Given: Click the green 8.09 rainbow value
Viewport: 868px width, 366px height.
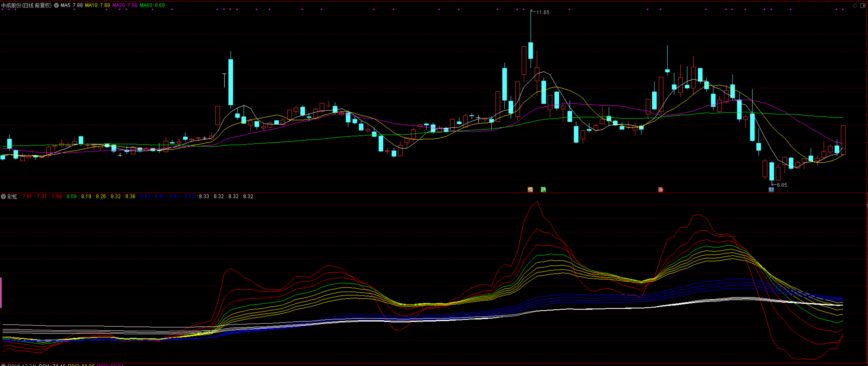Looking at the screenshot, I should click(71, 196).
